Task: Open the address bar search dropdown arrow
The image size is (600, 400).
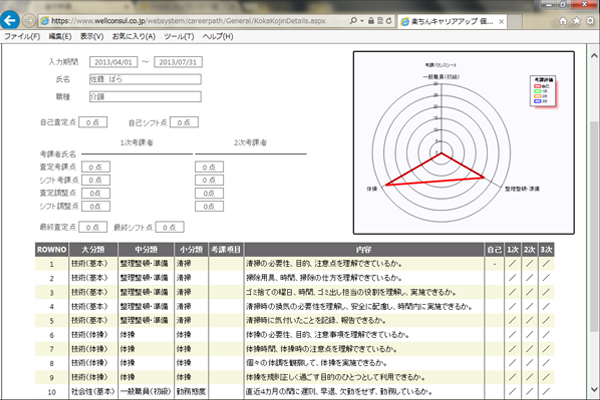Action: pyautogui.click(x=362, y=21)
